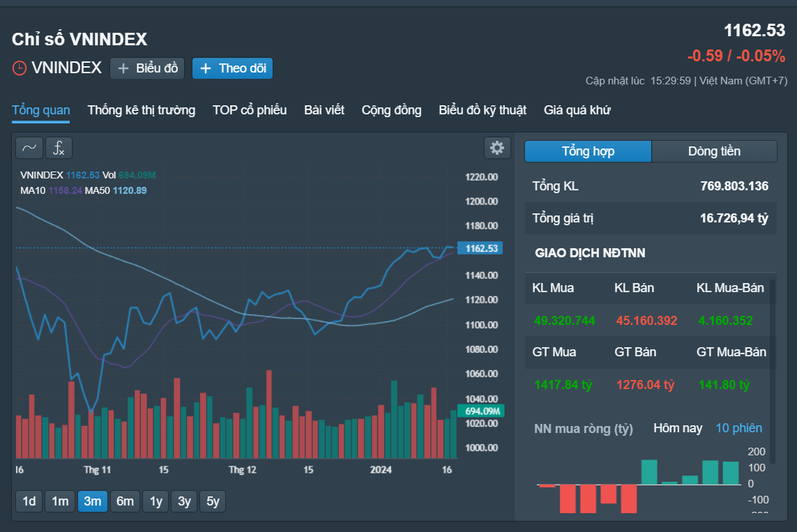
Task: Click the GT Mua value 1417.84 tỷ
Action: (563, 385)
